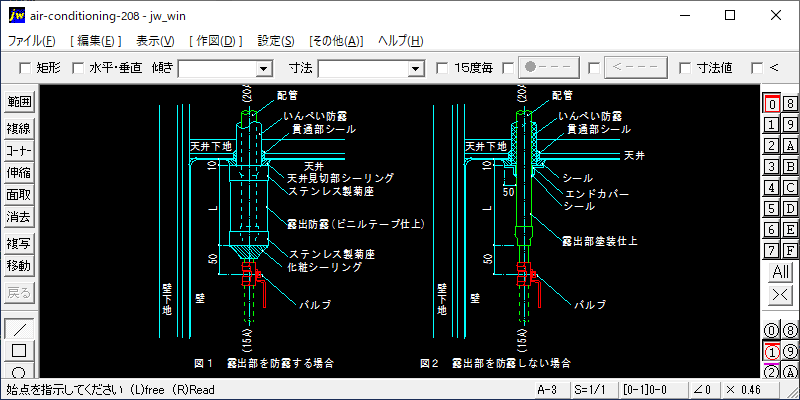
Task: Select layer group 1 circle icon
Action: (771, 351)
